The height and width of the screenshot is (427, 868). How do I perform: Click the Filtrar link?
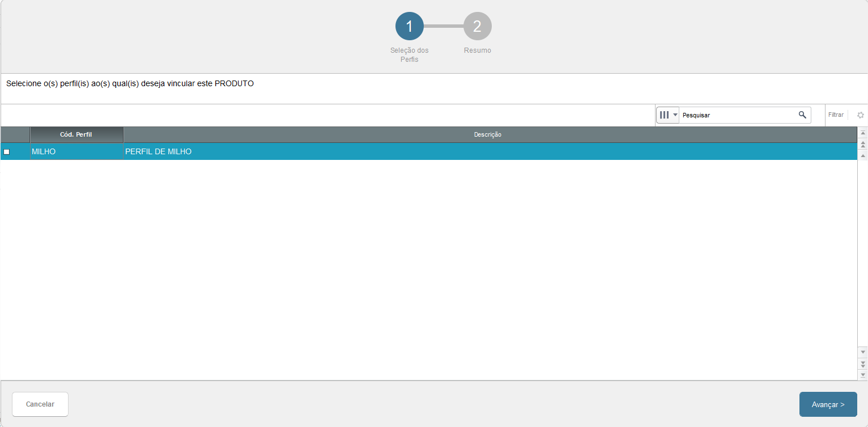point(836,115)
